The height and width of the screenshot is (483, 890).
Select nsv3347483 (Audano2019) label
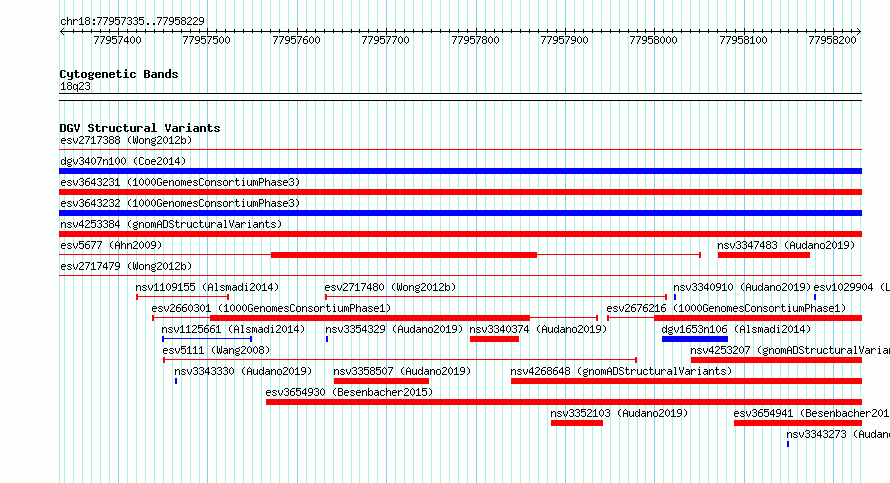786,245
